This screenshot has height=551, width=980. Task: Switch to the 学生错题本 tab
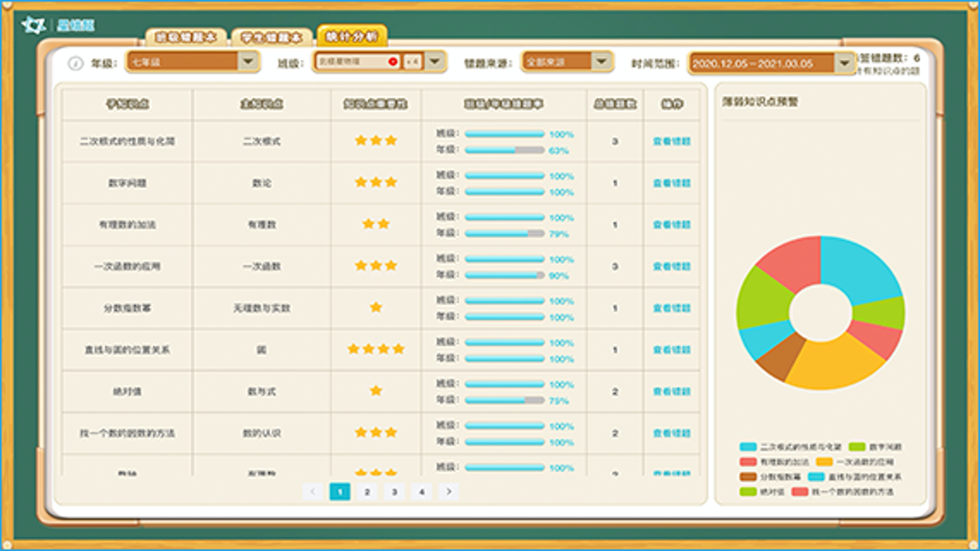point(270,37)
